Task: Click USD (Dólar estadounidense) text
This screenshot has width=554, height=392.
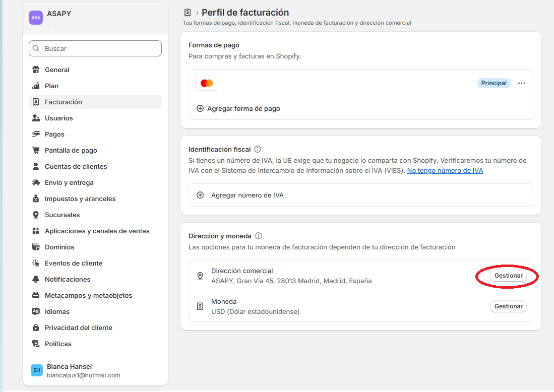Action: [x=255, y=312]
